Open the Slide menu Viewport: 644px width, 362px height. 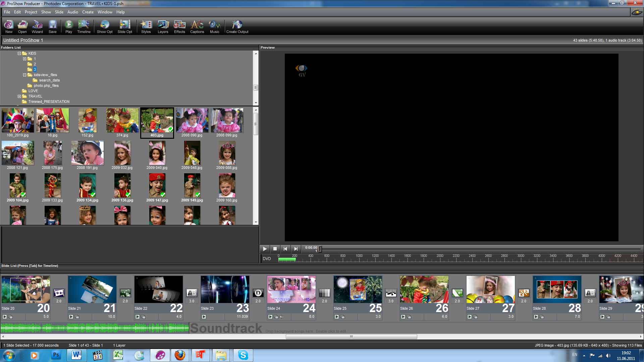pyautogui.click(x=59, y=12)
